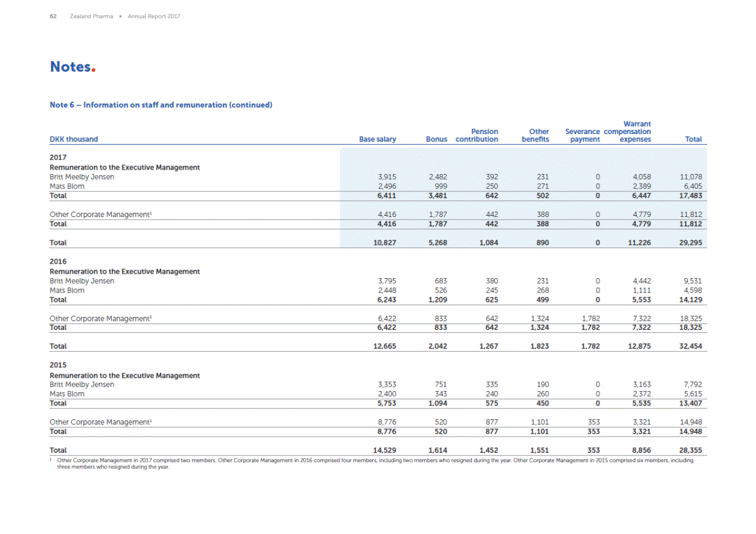Screen dimensions: 756x534
Task: Click the 2015 grand total value 28,355
Action: (690, 450)
